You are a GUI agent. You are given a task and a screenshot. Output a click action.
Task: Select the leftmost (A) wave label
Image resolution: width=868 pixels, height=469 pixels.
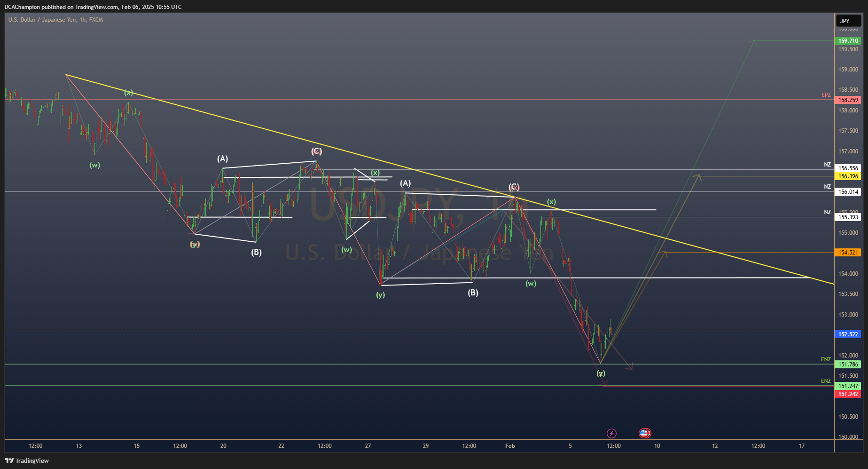[222, 159]
